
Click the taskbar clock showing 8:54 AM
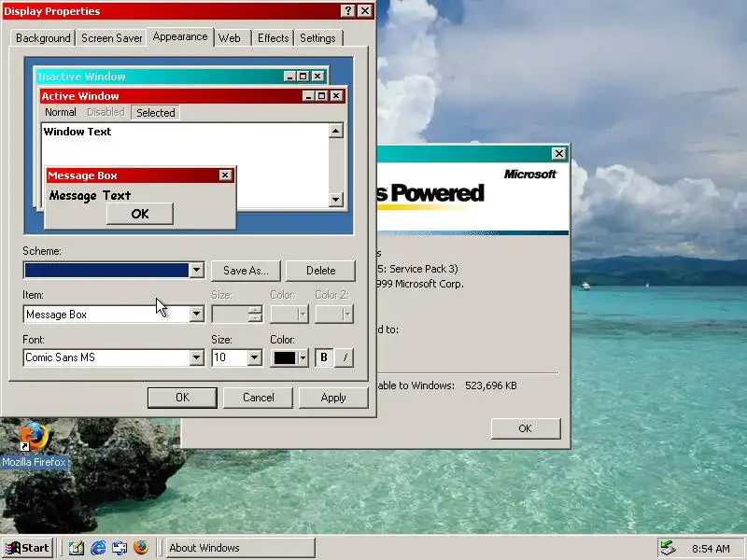[x=711, y=549]
